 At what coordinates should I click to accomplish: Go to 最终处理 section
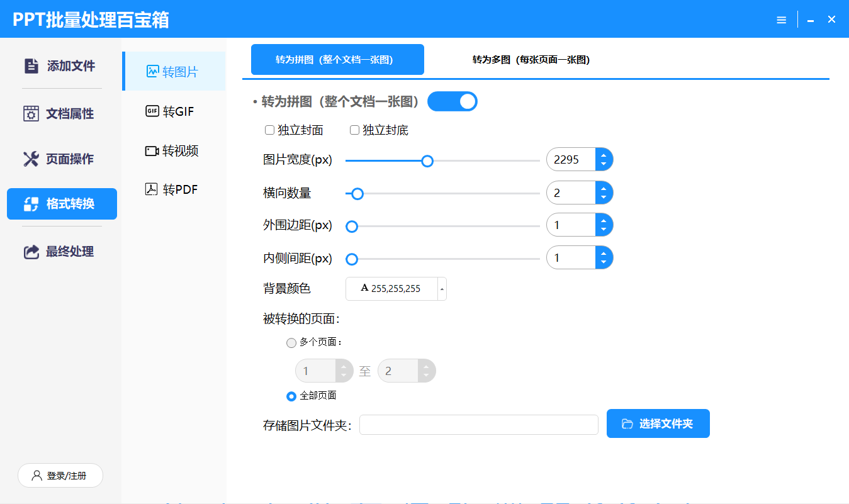point(62,252)
